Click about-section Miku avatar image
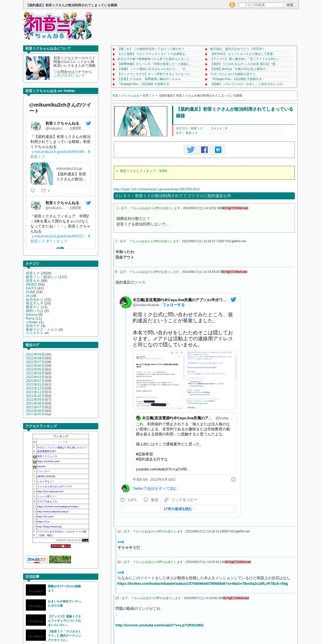The width and height of the screenshot is (322, 644). 38,68
